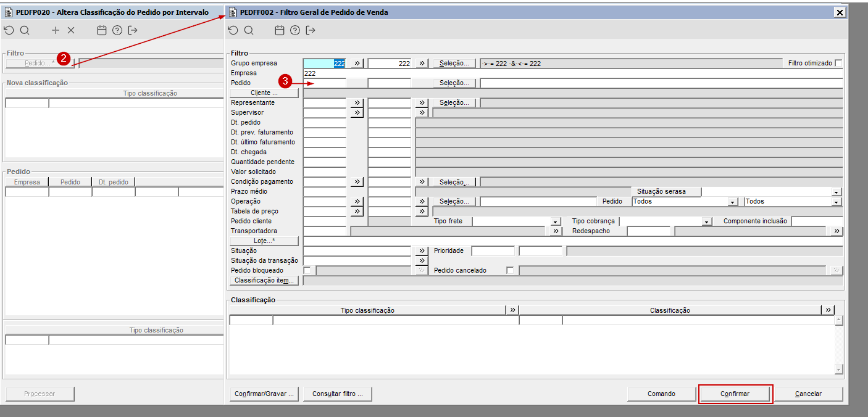
Task: Click the Componente inclusão input field
Action: (817, 221)
